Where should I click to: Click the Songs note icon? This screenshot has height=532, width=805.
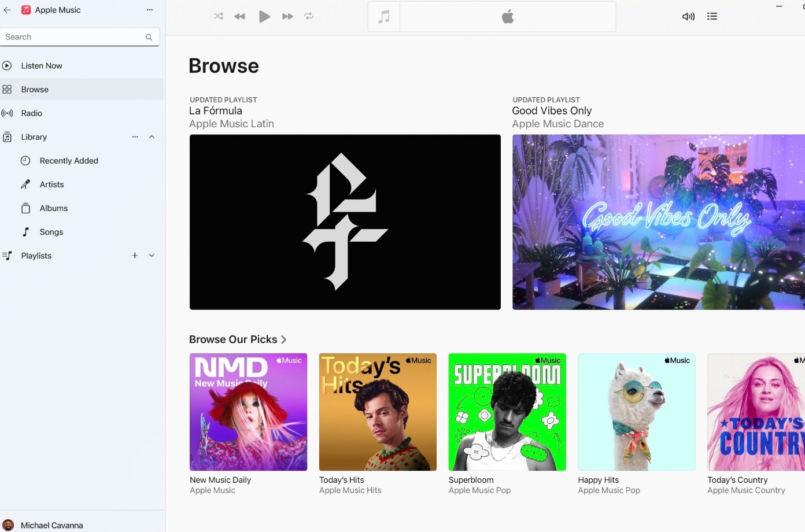25,232
